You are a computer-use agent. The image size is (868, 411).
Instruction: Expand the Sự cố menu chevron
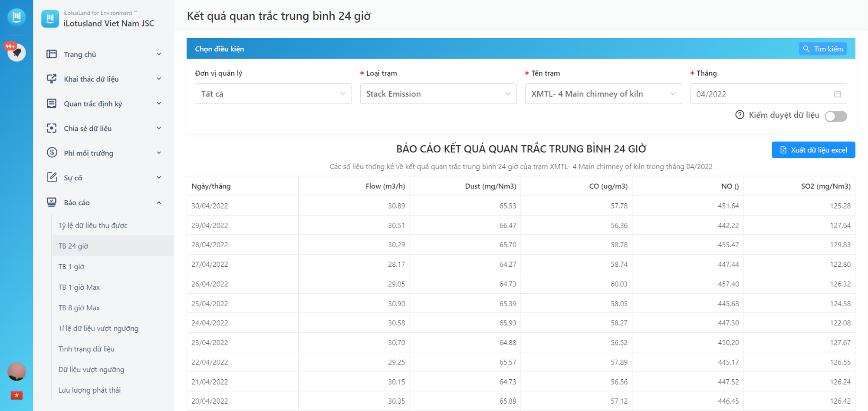159,177
